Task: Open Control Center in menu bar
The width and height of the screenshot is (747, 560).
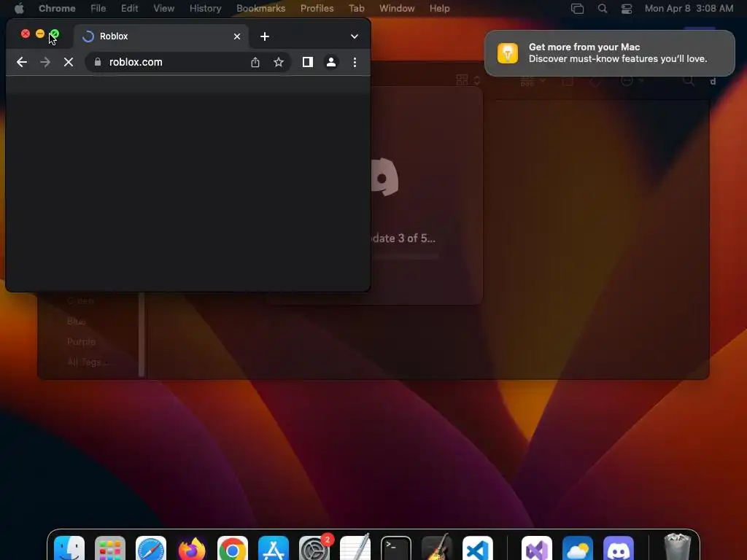Action: pos(627,8)
